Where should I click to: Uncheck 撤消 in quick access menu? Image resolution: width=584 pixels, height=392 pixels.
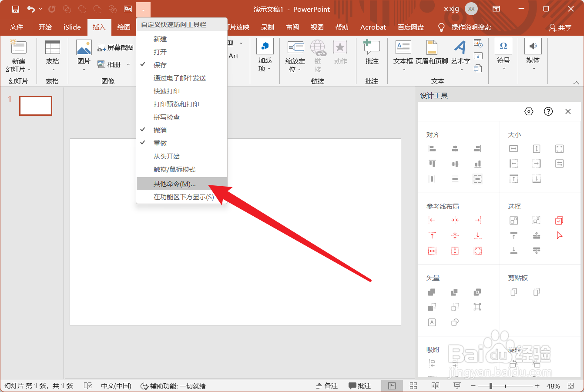182,130
